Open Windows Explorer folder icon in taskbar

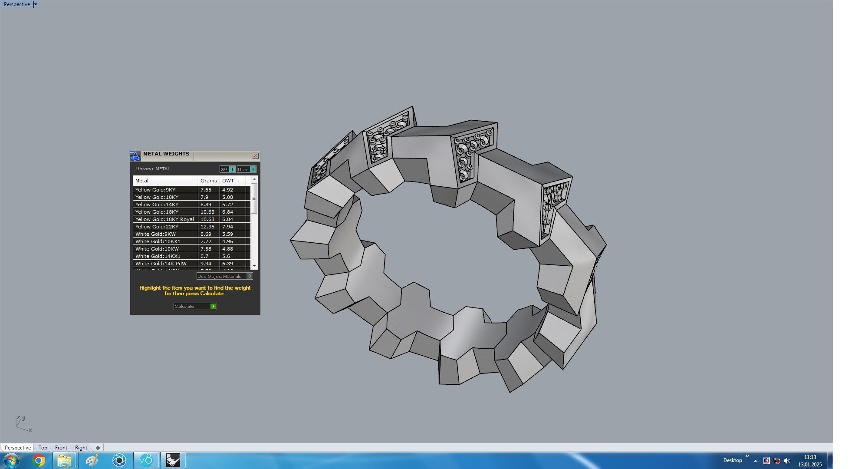65,460
